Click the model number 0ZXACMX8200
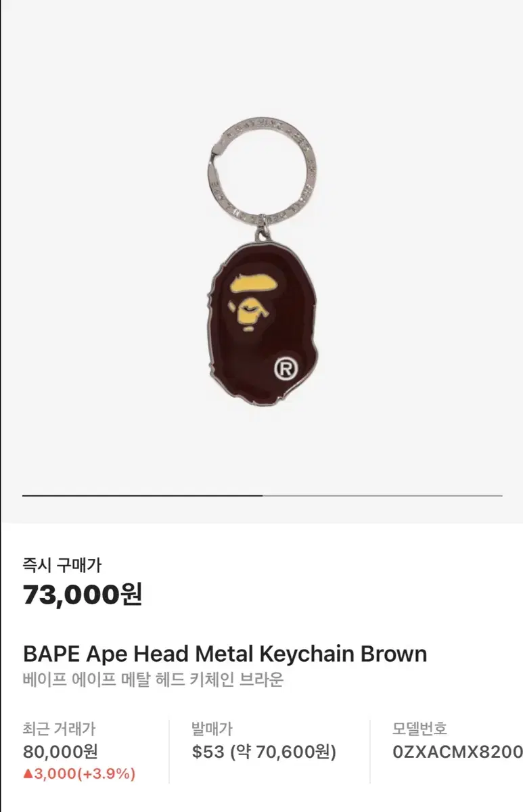523x812 pixels. click(x=457, y=751)
